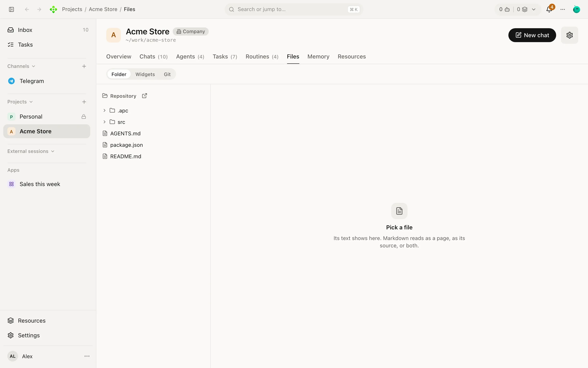Open the green user avatar menu

pos(577,9)
